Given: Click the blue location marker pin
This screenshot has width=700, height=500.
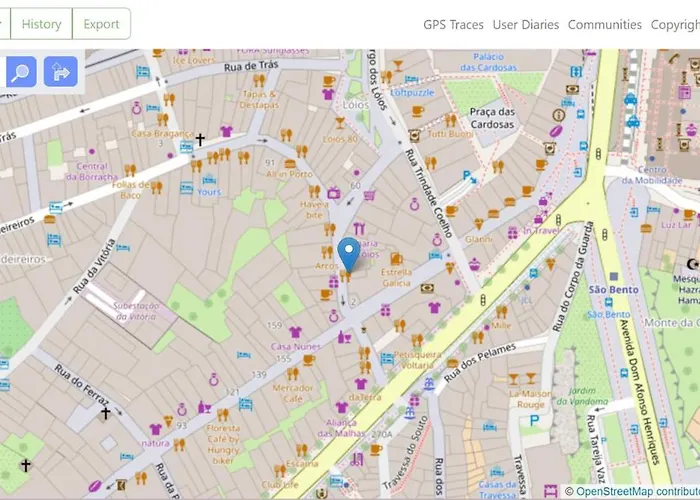Looking at the screenshot, I should 349,254.
